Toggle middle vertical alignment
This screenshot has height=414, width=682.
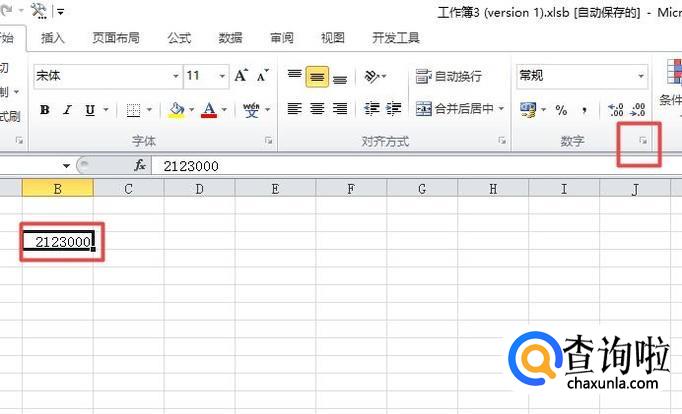tap(317, 77)
